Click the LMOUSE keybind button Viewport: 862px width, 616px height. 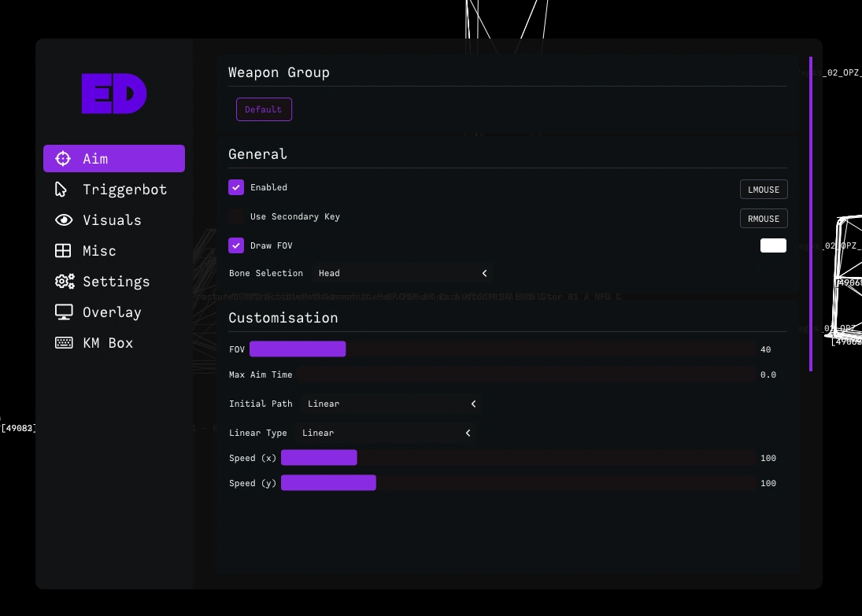[x=763, y=190]
